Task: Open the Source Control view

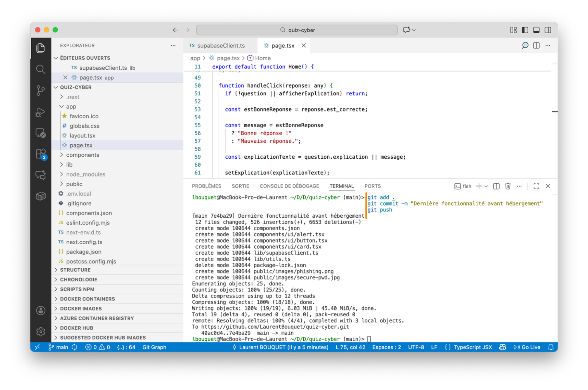Action: click(41, 90)
